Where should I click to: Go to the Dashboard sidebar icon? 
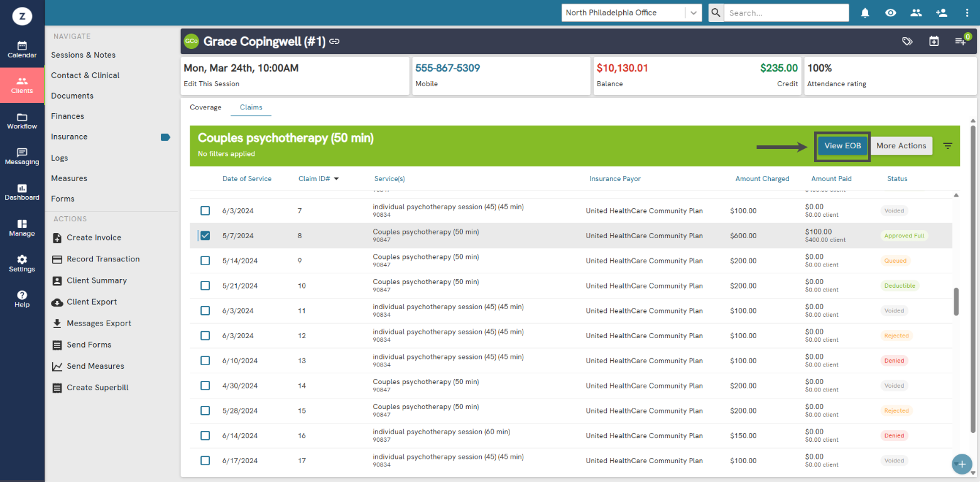pyautogui.click(x=22, y=192)
